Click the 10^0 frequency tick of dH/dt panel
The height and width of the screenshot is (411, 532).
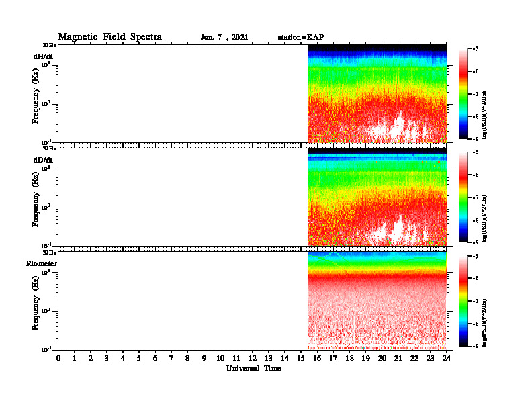point(46,103)
